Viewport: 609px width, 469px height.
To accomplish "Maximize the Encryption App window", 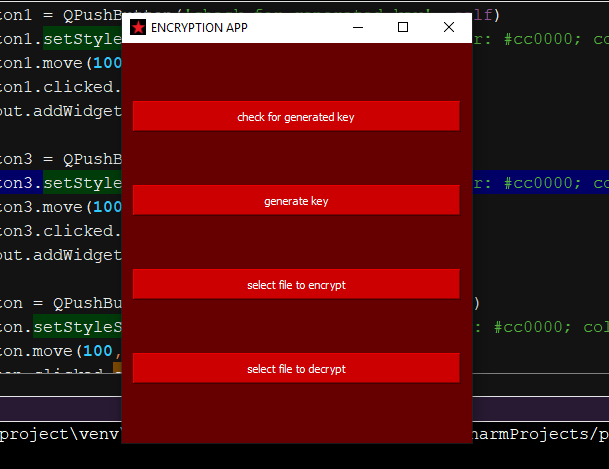I will pos(403,27).
